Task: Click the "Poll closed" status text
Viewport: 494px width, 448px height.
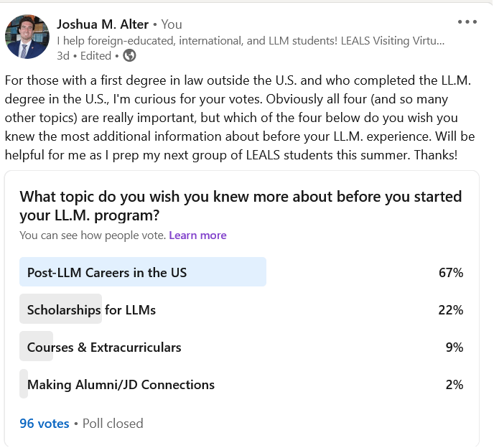Action: point(113,424)
